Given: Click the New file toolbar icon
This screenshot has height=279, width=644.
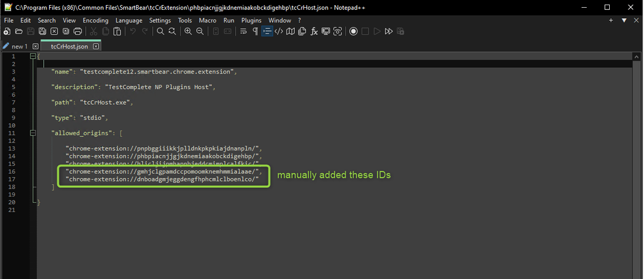Looking at the screenshot, I should 6,31.
